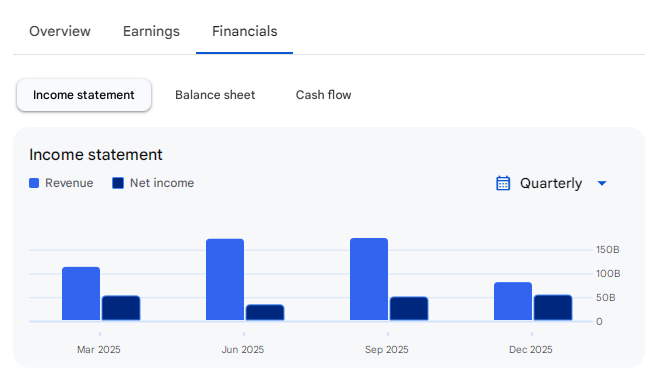Screen dimensions: 668x379
Task: Click the 100B axis value
Action: coord(608,273)
